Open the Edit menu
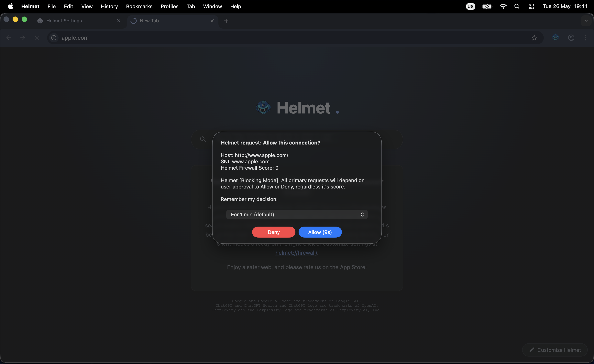The image size is (594, 364). coord(69,6)
